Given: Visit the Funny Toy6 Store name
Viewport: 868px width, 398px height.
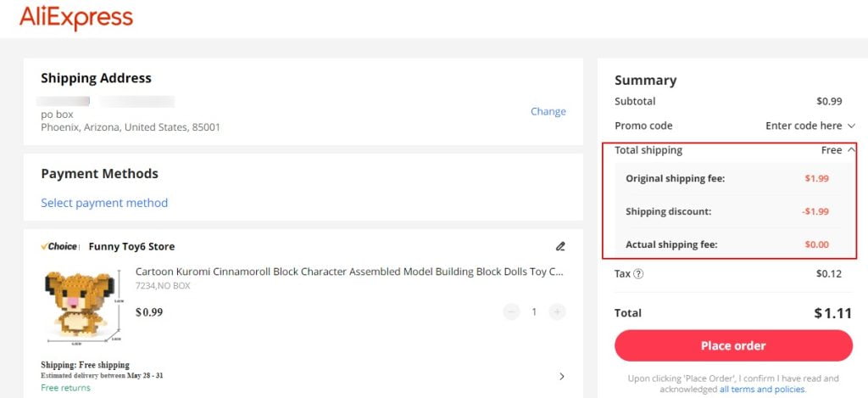Looking at the screenshot, I should 131,247.
